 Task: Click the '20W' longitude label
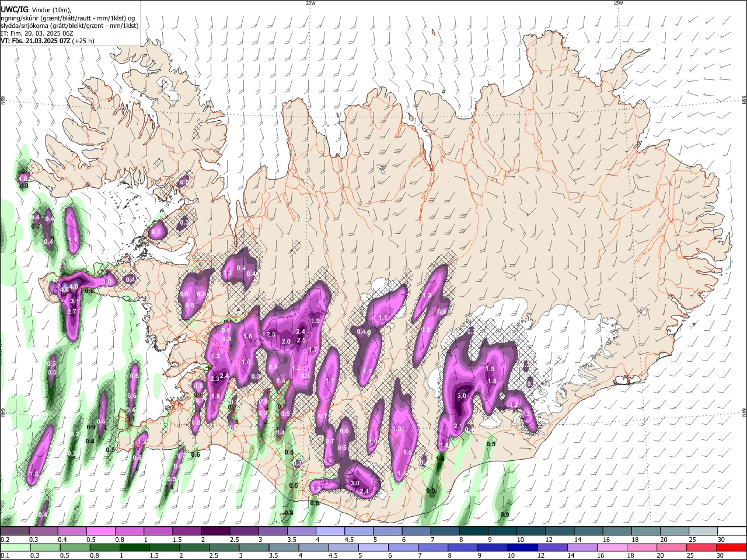[x=310, y=3]
